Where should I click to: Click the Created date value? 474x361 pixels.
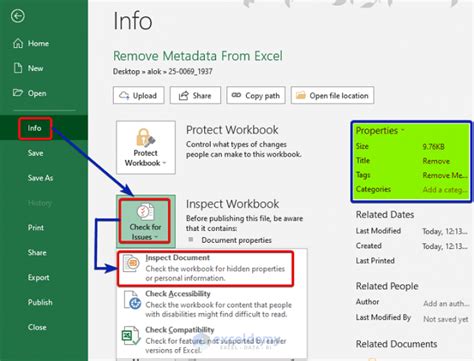(x=445, y=246)
